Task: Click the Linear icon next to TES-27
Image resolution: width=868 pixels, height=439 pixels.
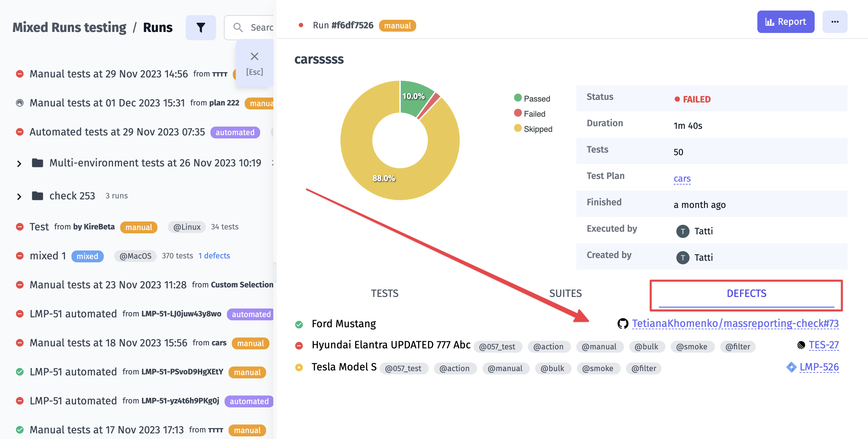Action: [801, 345]
